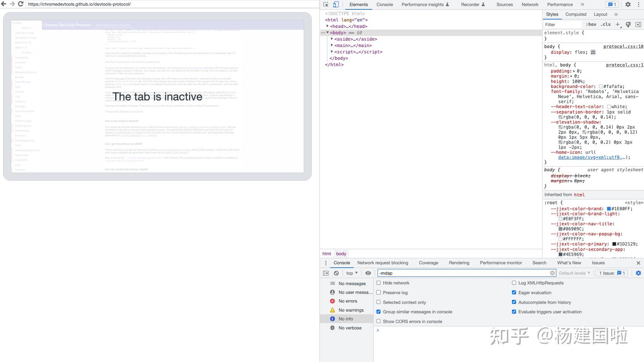Open the 1 Issue counter
Image resolution: width=644 pixels, height=362 pixels.
click(x=612, y=273)
